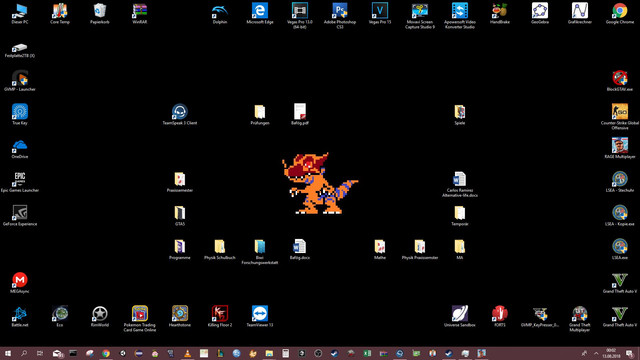Open Carlos Ramirez Alternative-life.docx
Image resolution: width=640 pixels, height=360 pixels.
pyautogui.click(x=460, y=184)
